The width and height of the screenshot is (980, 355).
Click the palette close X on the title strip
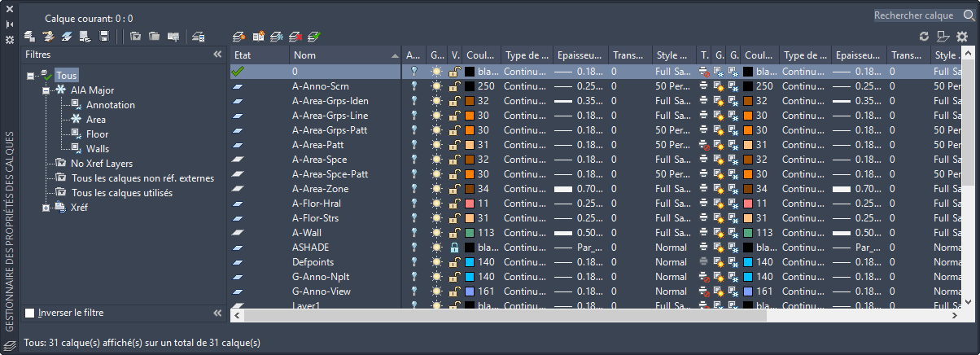[10, 10]
